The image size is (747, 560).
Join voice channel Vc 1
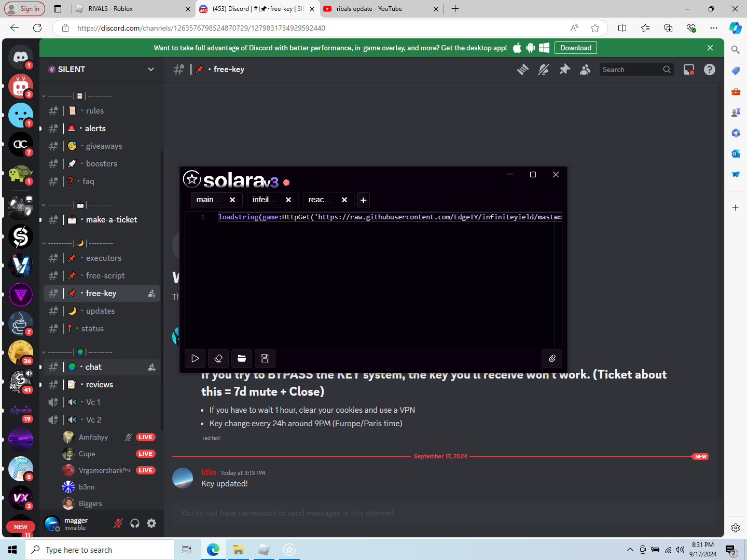point(102,402)
